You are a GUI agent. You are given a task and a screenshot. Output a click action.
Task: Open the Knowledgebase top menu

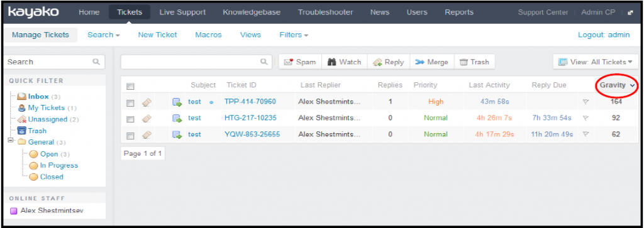[252, 13]
